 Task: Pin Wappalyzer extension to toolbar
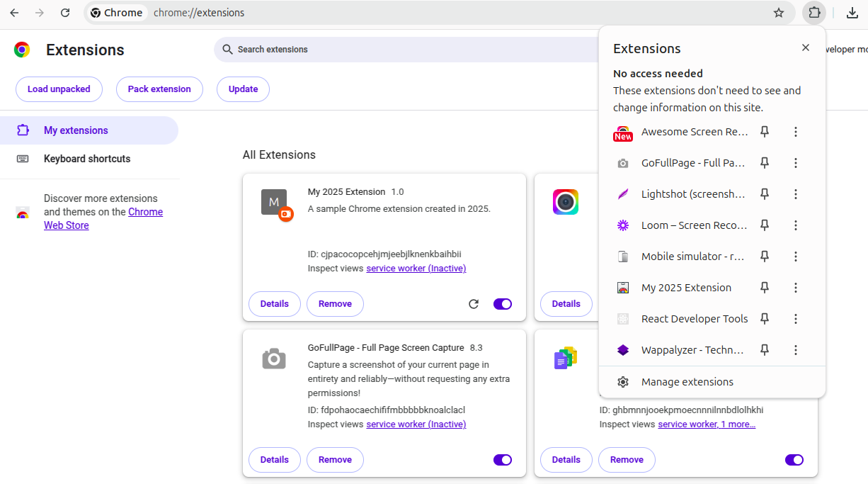765,350
